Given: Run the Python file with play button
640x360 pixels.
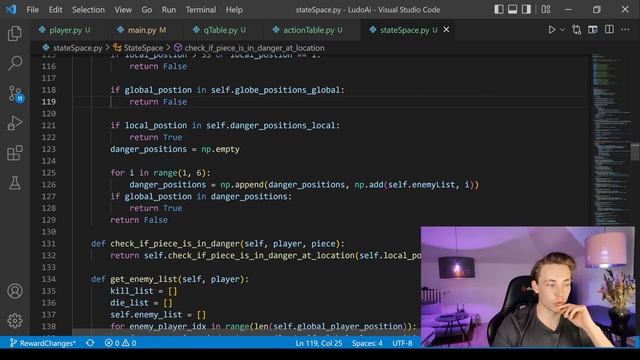Looking at the screenshot, I should (551, 30).
